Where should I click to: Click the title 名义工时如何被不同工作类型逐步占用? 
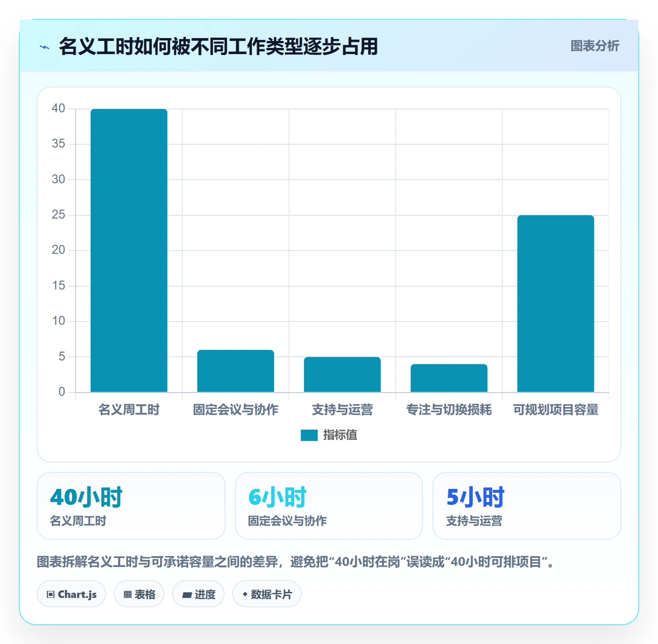pyautogui.click(x=219, y=47)
